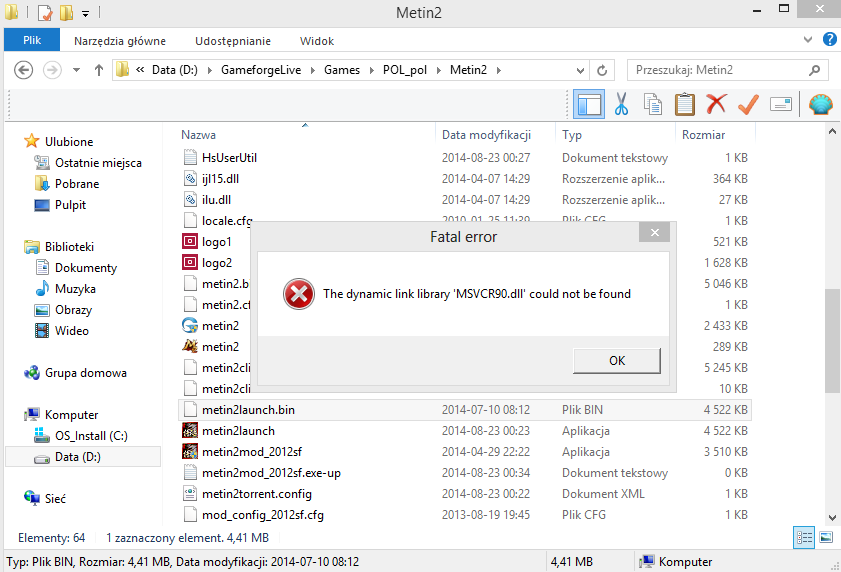Viewport: 841px width, 572px height.
Task: Click the scroll down arrow of file list
Action: click(832, 518)
